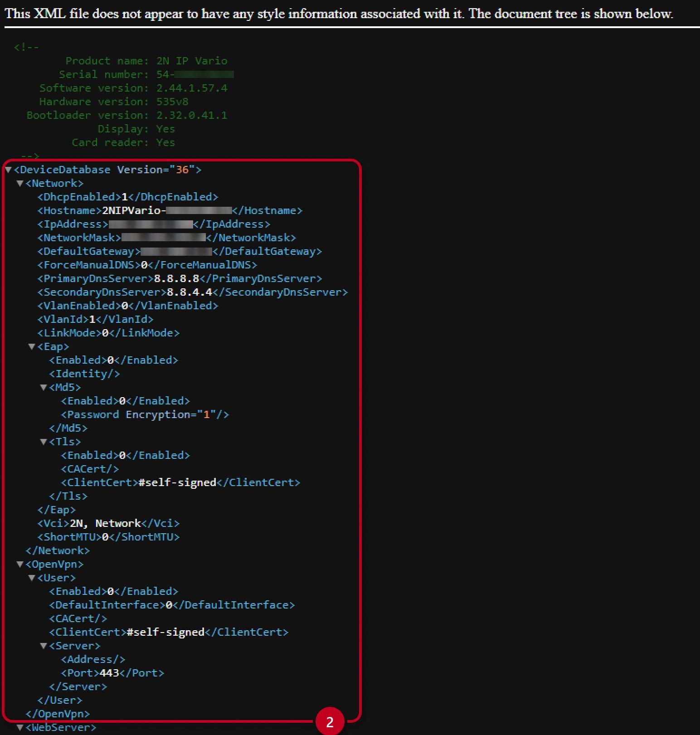Screen dimensions: 700x735
Task: Click the DefaultGateway line
Action: [180, 251]
